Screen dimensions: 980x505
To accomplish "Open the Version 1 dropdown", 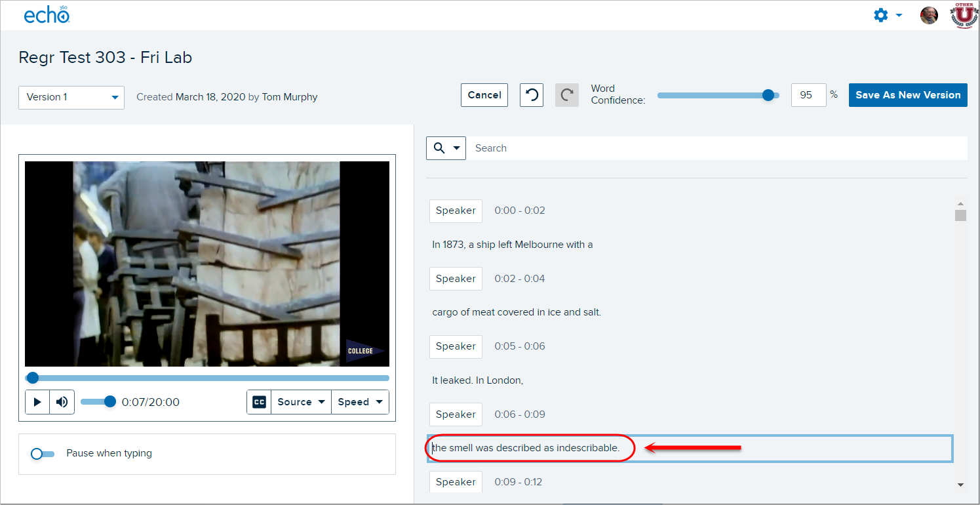I will click(71, 97).
